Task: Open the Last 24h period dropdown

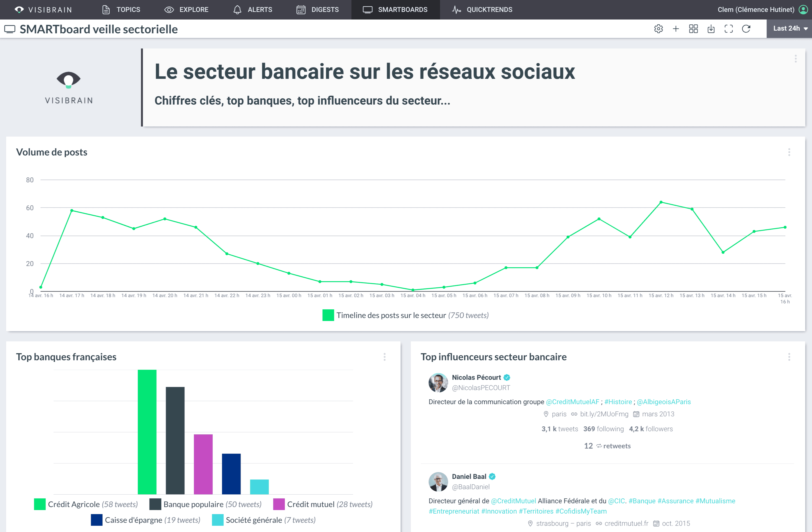Action: pyautogui.click(x=789, y=29)
